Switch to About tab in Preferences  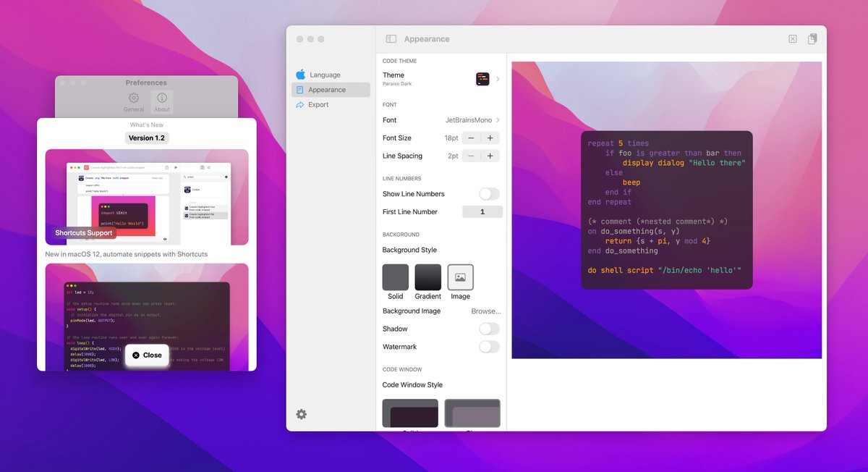[x=162, y=102]
